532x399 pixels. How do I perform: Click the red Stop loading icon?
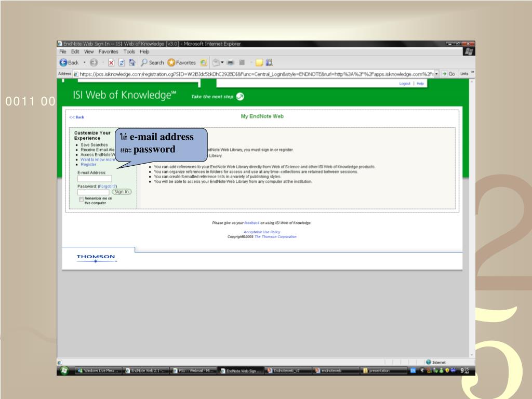click(x=111, y=63)
